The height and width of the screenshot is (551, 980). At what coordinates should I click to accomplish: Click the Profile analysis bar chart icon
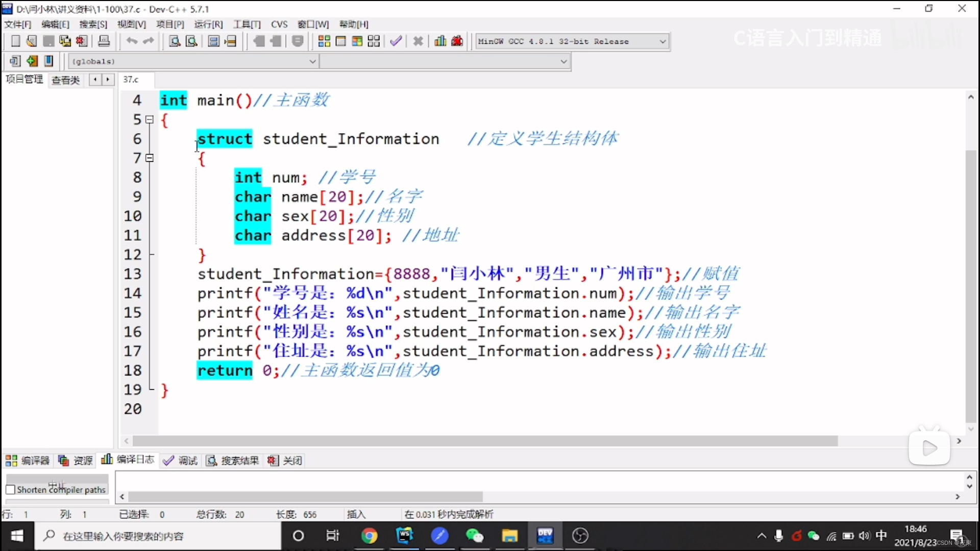[440, 41]
